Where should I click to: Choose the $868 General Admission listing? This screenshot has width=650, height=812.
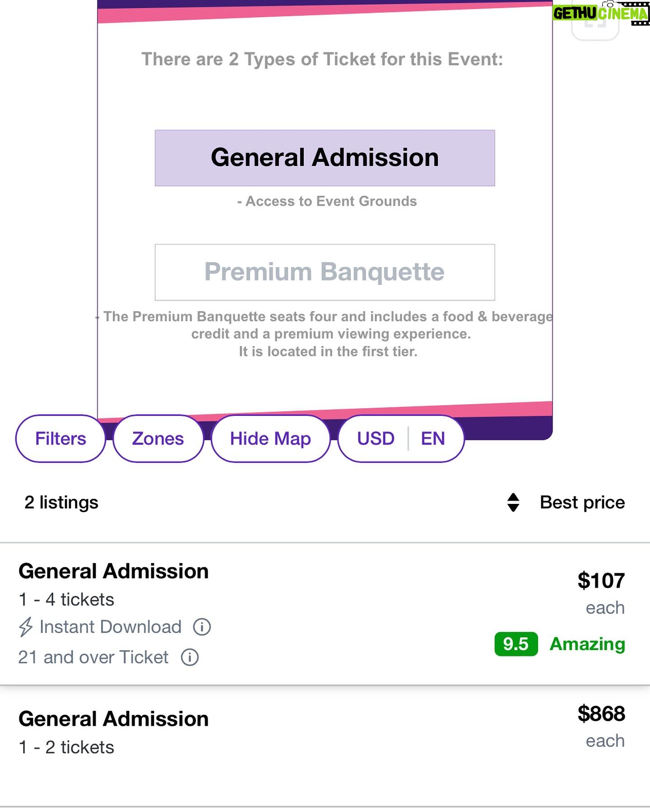(x=325, y=746)
